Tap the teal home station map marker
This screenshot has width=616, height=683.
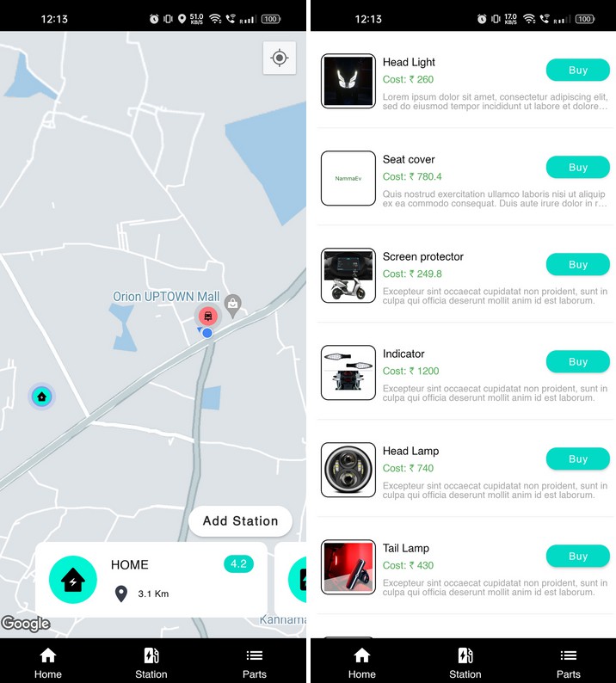42,397
